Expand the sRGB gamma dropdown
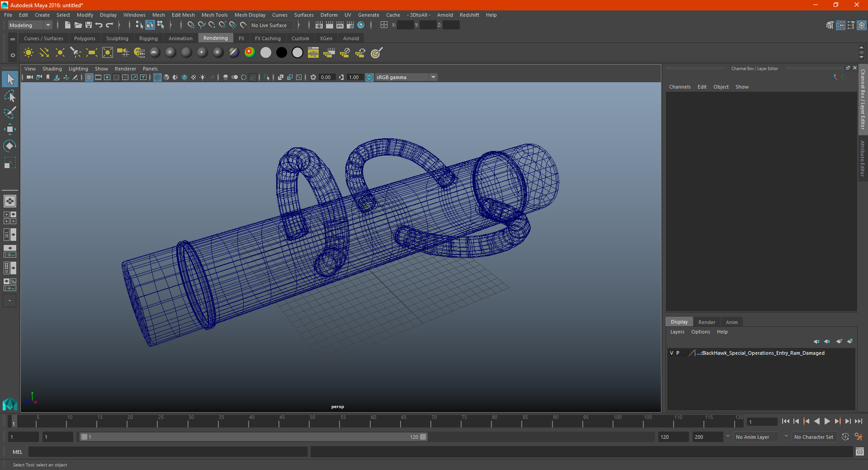868x470 pixels. pos(433,77)
